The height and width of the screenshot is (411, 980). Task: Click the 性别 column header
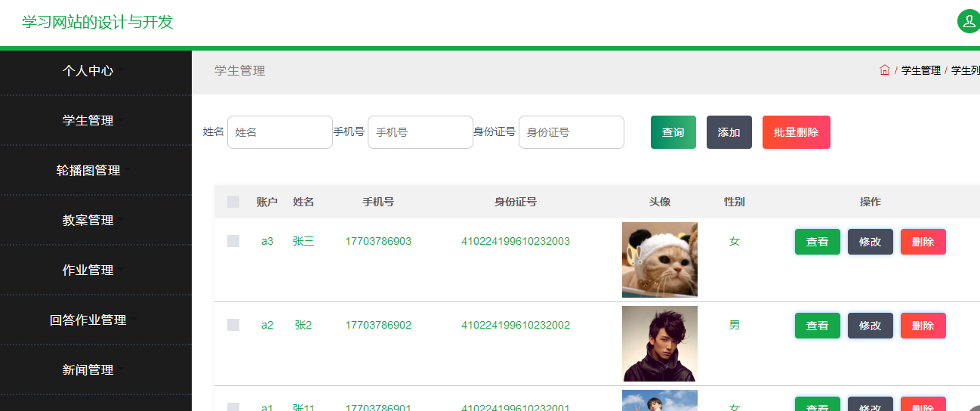coord(735,202)
